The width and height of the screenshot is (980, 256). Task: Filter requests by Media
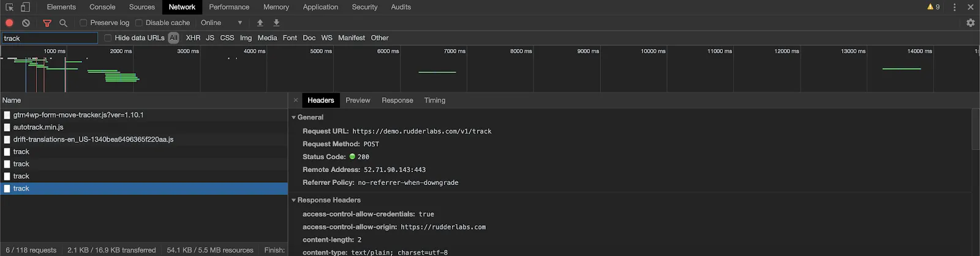coord(267,38)
